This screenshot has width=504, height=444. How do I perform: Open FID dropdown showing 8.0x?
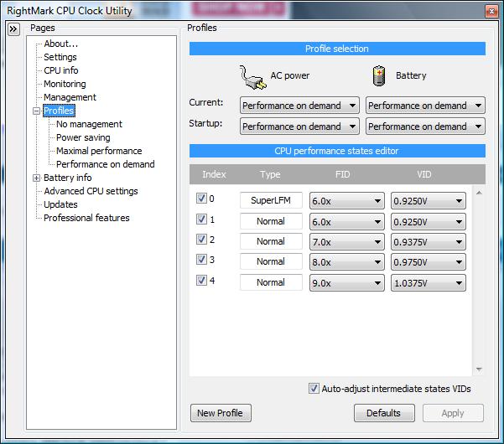point(347,262)
